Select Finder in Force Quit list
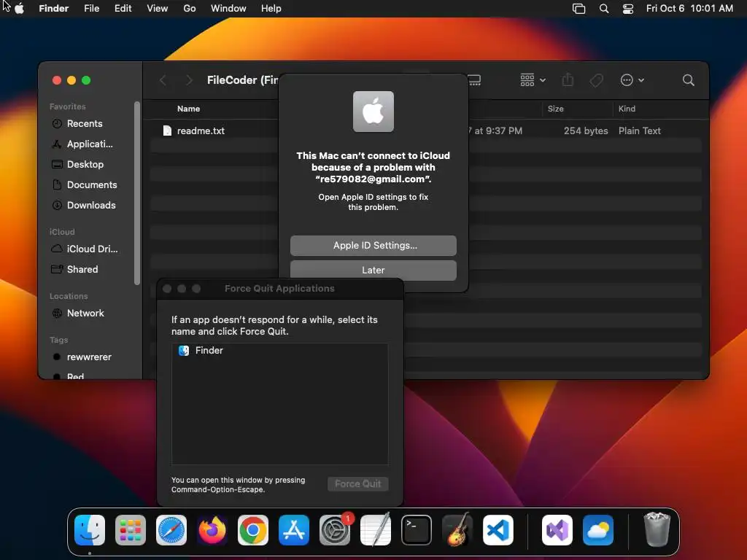This screenshot has width=747, height=560. coord(279,351)
